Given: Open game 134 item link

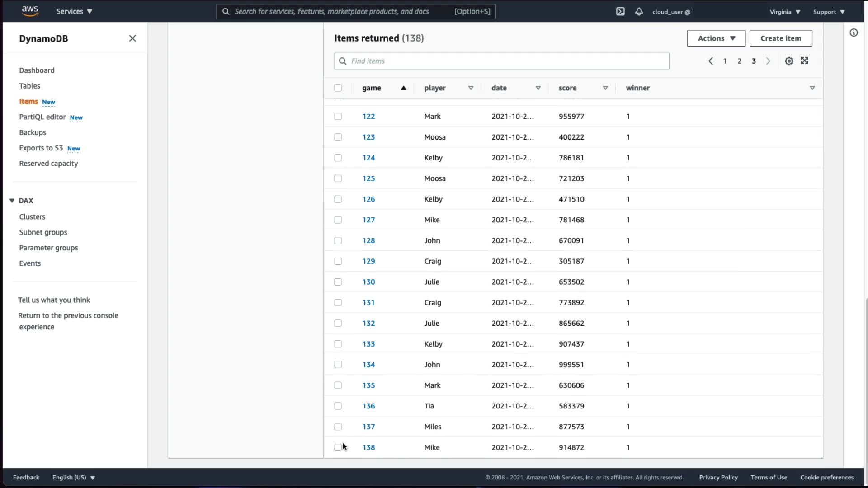Looking at the screenshot, I should (x=368, y=365).
